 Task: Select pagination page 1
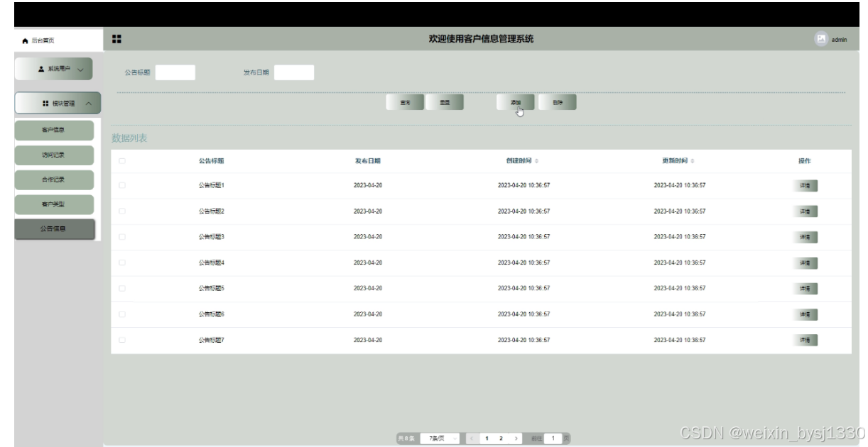(487, 439)
